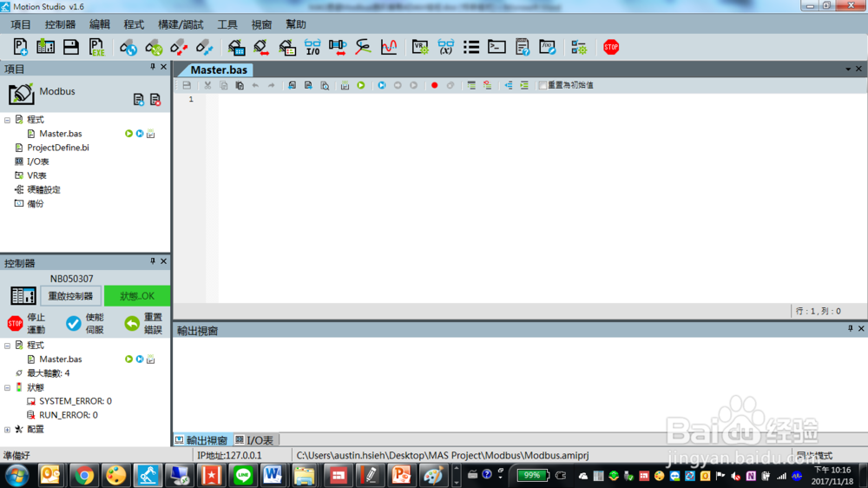The width and height of the screenshot is (868, 488).
Task: Click the add file icon beside Modbus
Action: (138, 100)
